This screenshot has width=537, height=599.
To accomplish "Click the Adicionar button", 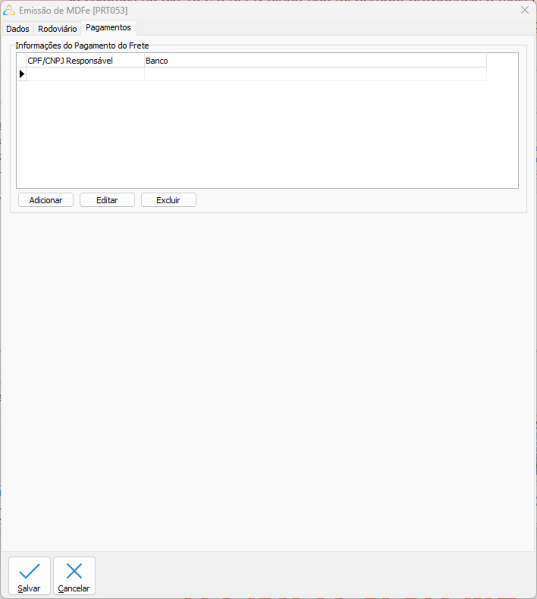I will (x=46, y=200).
